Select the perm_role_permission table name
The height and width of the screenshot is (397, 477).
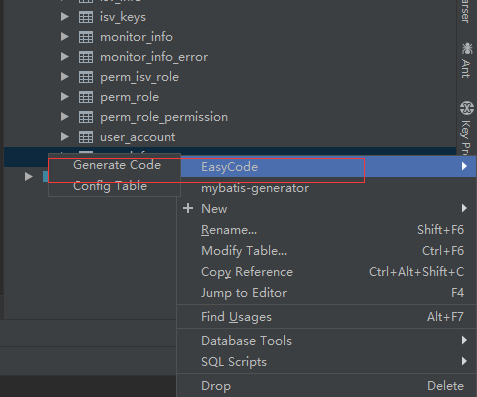pos(164,117)
